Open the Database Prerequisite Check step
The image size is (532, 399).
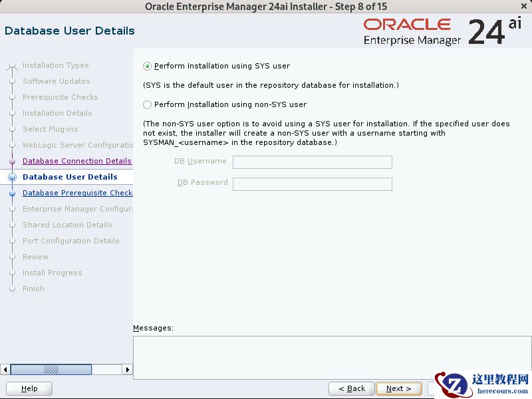[77, 193]
